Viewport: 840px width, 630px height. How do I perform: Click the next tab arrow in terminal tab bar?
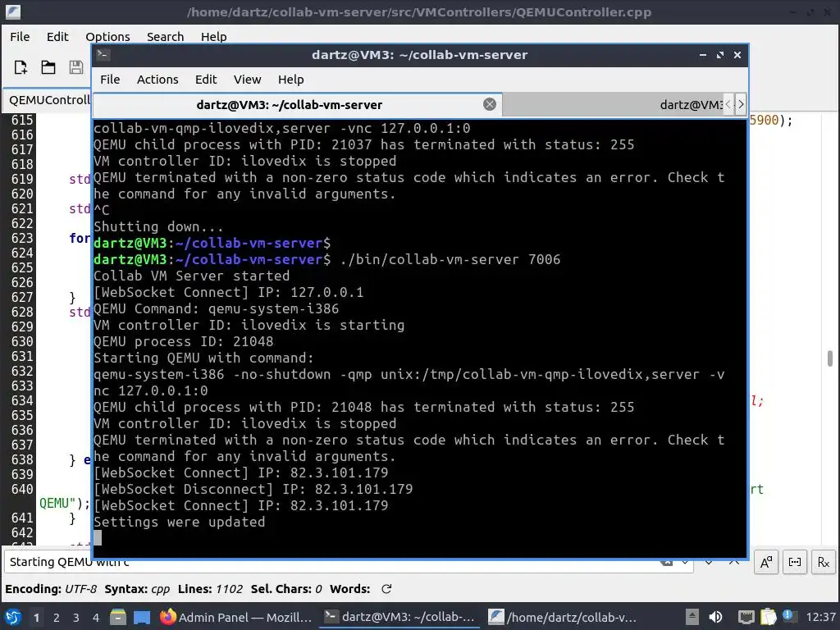click(x=741, y=104)
